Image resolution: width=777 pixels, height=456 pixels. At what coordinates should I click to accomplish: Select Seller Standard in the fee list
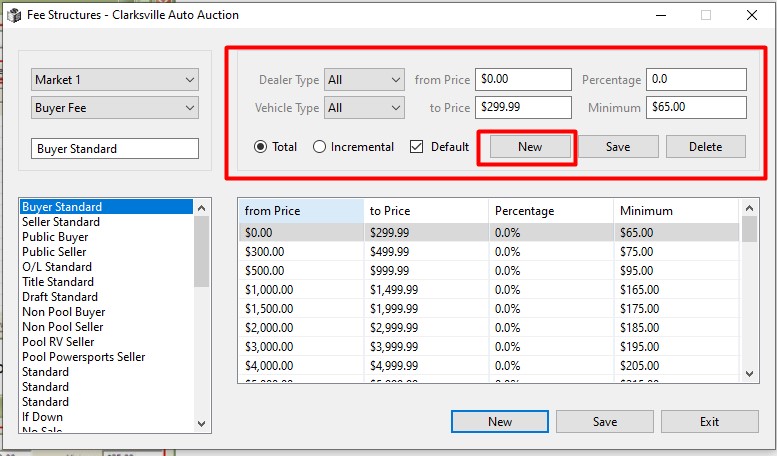[61, 222]
